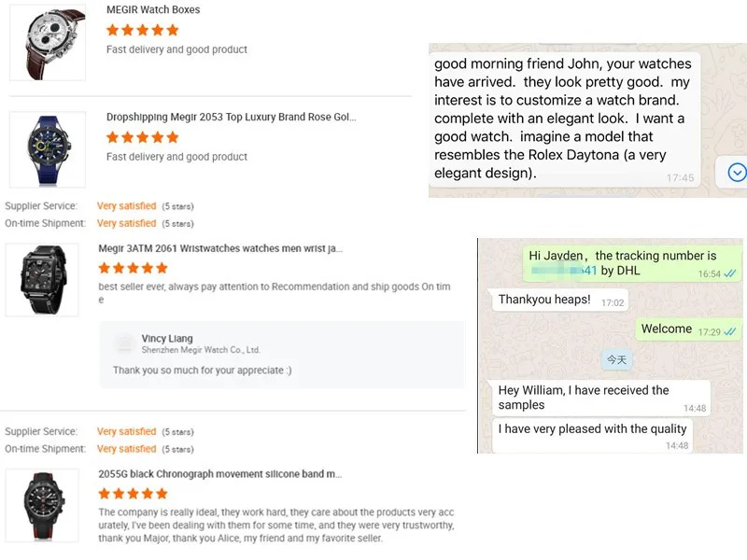Open the Dropshipping Megir 2053 listing title
Screen dimensions: 747x560
231,118
